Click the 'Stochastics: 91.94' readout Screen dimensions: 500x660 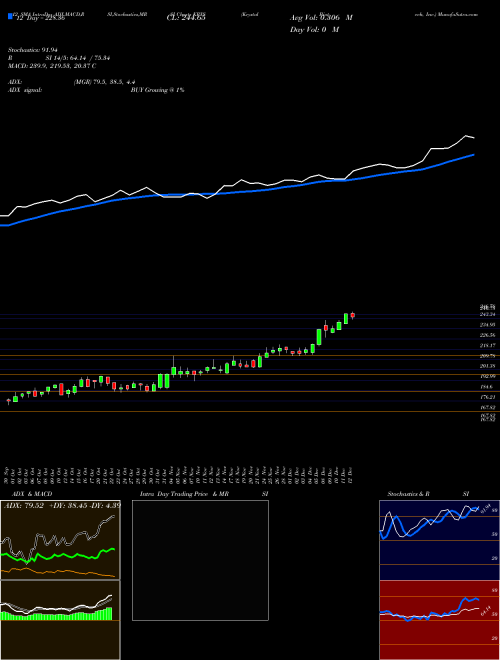click(x=32, y=50)
